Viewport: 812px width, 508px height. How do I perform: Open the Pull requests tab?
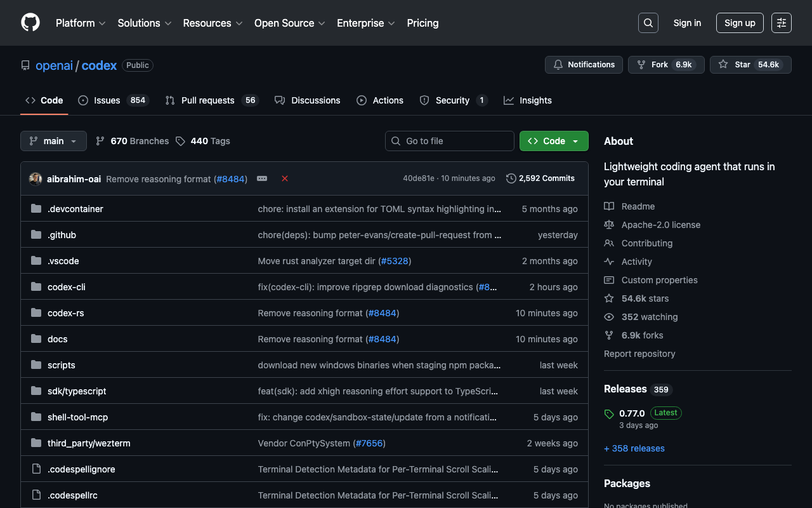[x=211, y=100]
